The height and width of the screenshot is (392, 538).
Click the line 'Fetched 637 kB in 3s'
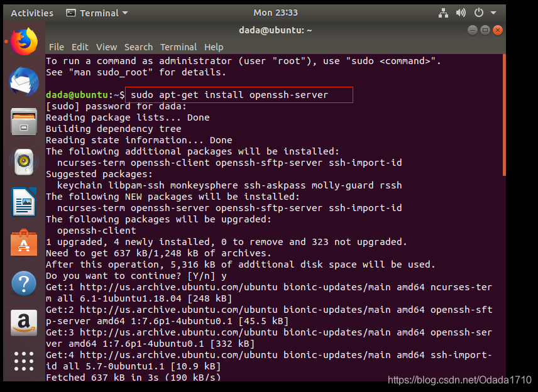133,378
